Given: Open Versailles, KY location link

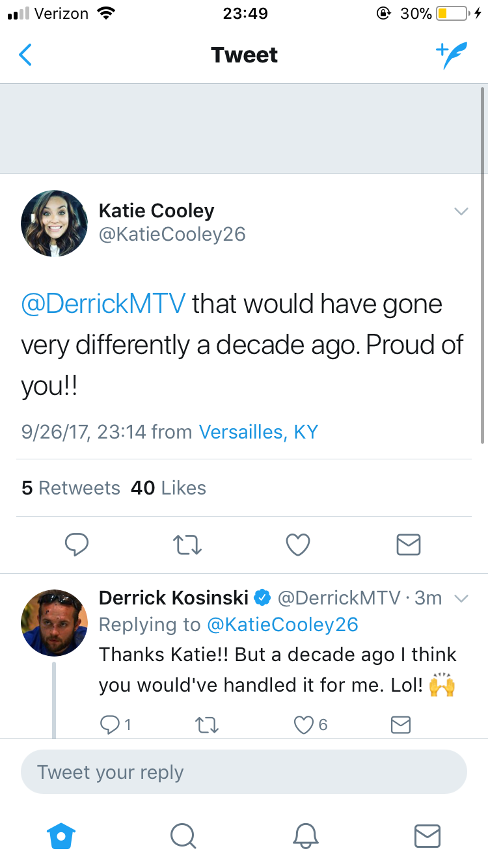Looking at the screenshot, I should 258,432.
